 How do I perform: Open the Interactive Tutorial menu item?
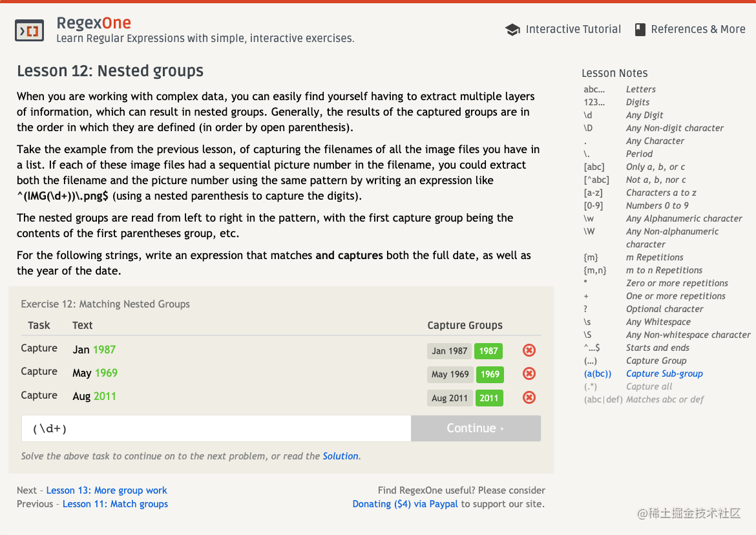[571, 29]
